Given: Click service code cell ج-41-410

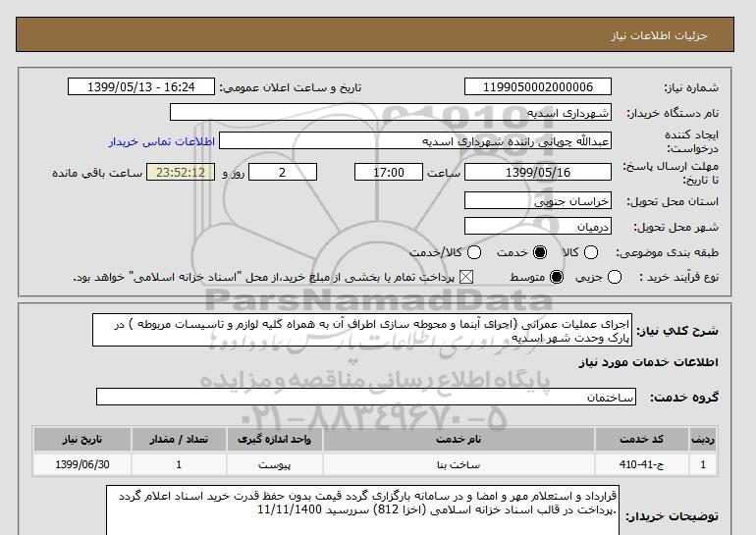Looking at the screenshot, I should (x=641, y=464).
